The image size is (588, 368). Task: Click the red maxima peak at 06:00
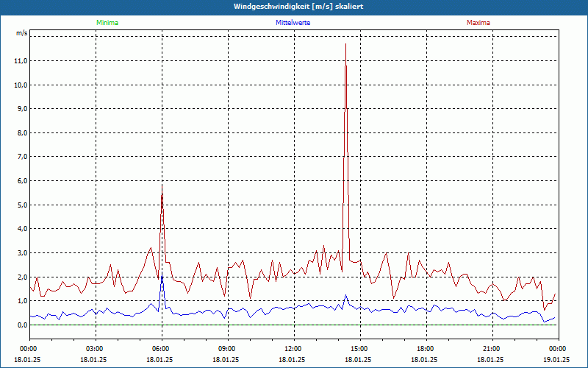click(162, 185)
